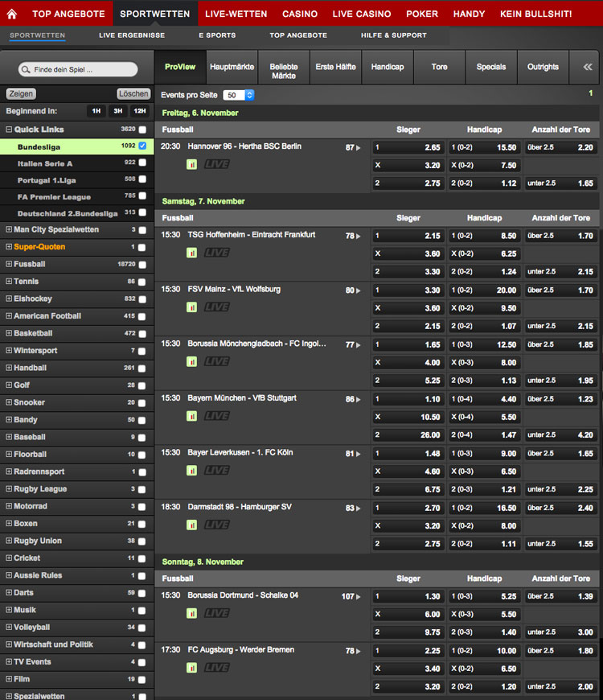This screenshot has width=603, height=700.
Task: Expand the American Football category
Action: click(9, 315)
